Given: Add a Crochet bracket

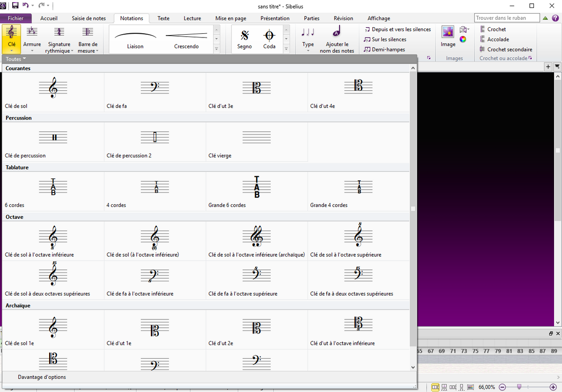Looking at the screenshot, I should pyautogui.click(x=493, y=29).
